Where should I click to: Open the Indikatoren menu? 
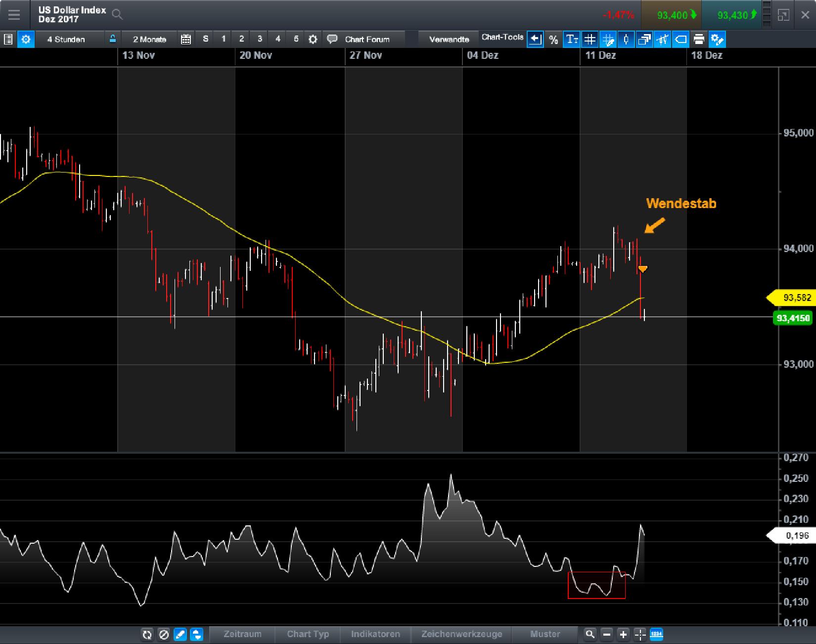coord(376,634)
